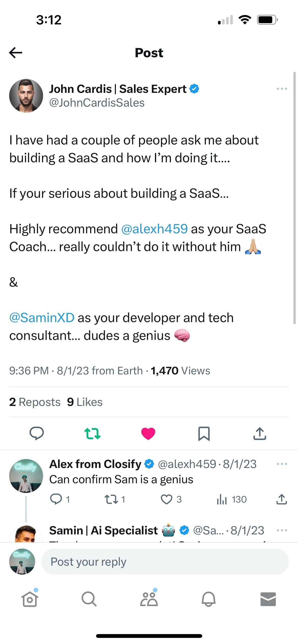Viewport: 298px width, 644px height.
Task: Open more options on Alex's reply
Action: pyautogui.click(x=282, y=464)
